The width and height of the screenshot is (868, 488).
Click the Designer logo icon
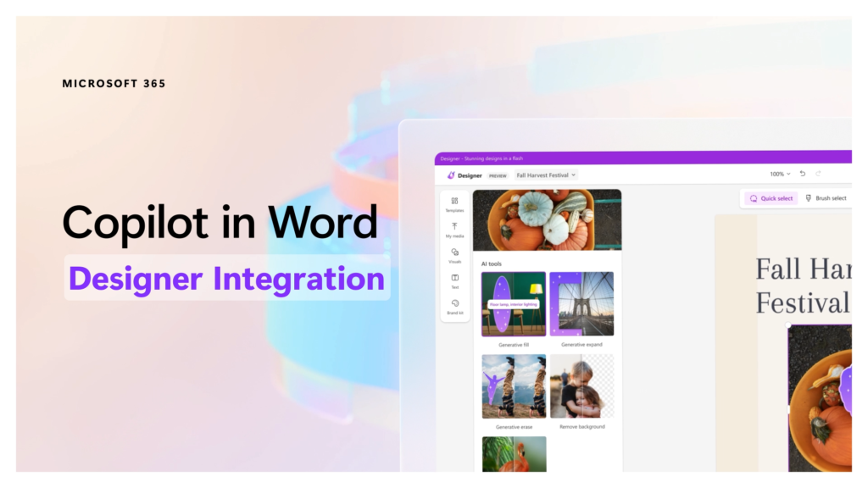pyautogui.click(x=451, y=175)
